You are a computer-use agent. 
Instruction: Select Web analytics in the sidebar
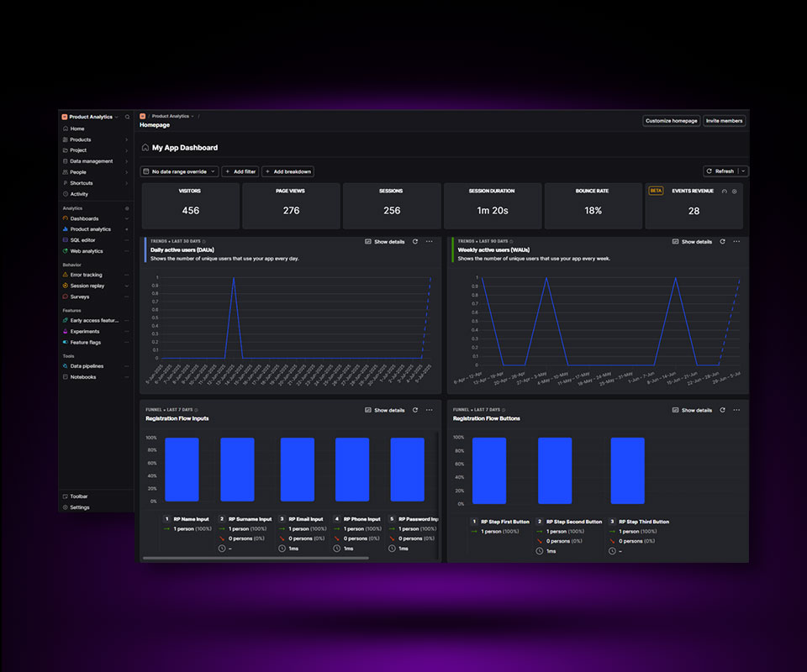click(86, 251)
